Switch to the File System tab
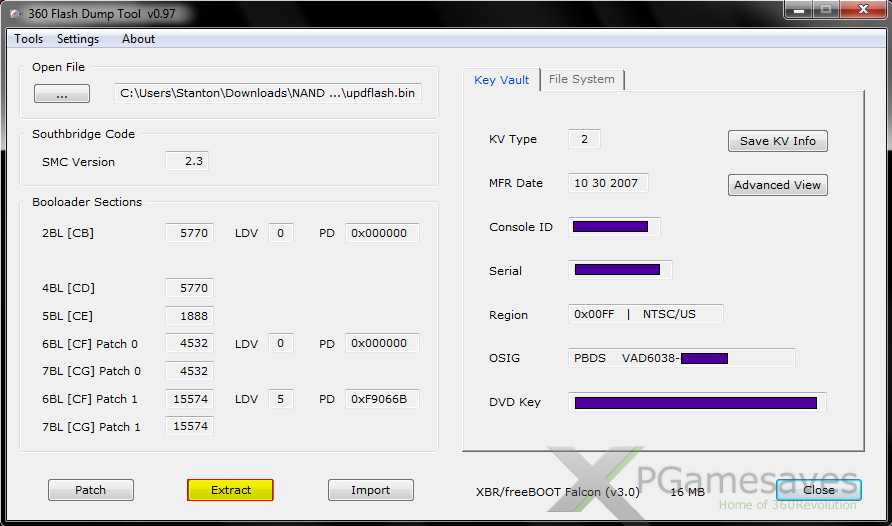892x526 pixels. pyautogui.click(x=582, y=79)
